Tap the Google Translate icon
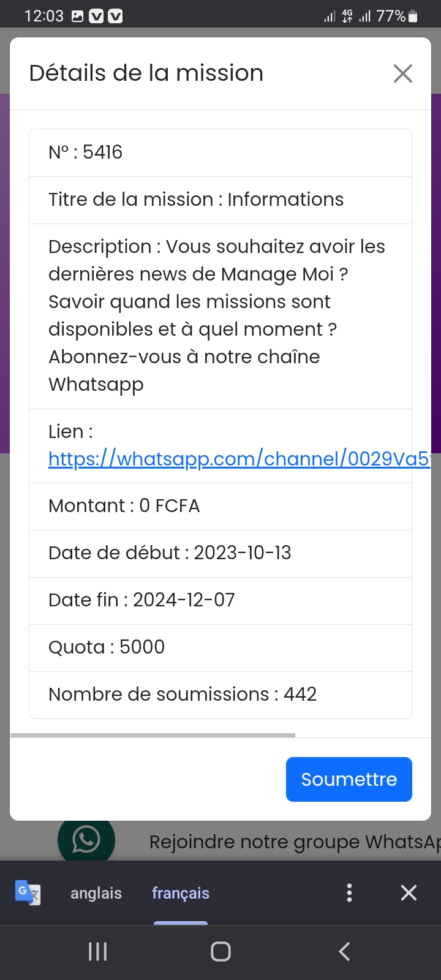 [28, 892]
